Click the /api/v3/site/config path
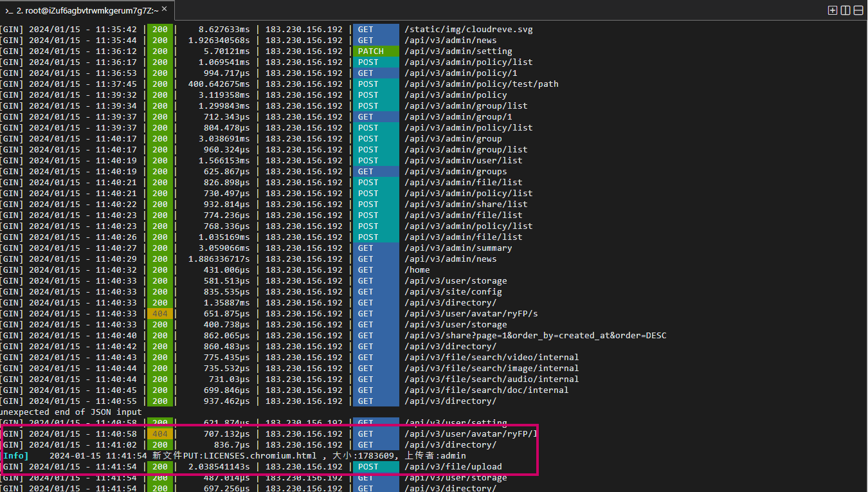This screenshot has width=868, height=492. [x=453, y=292]
